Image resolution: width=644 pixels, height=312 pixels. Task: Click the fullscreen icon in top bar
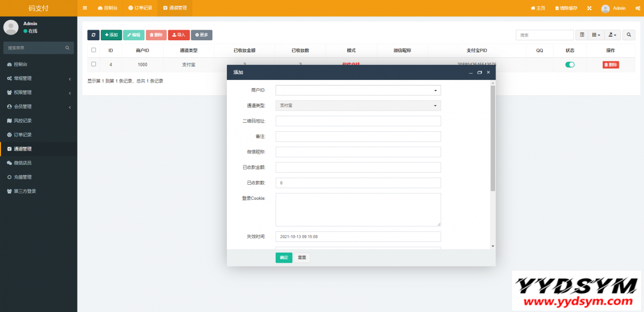click(589, 8)
